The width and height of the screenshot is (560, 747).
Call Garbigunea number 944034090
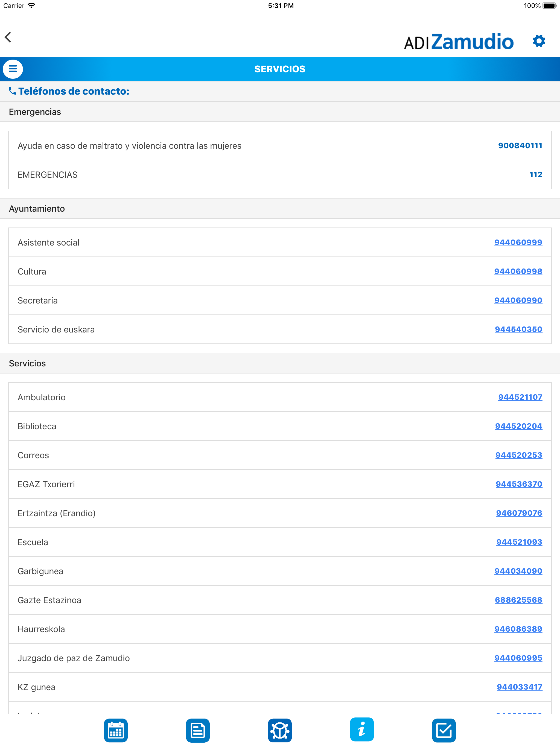point(518,571)
